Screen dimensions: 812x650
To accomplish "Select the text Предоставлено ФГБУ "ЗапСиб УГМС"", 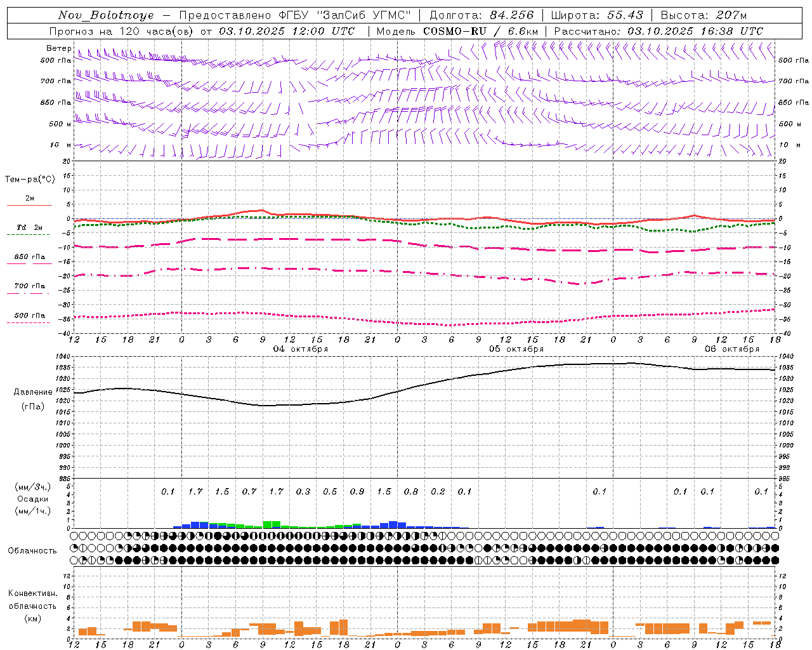I will click(x=295, y=15).
